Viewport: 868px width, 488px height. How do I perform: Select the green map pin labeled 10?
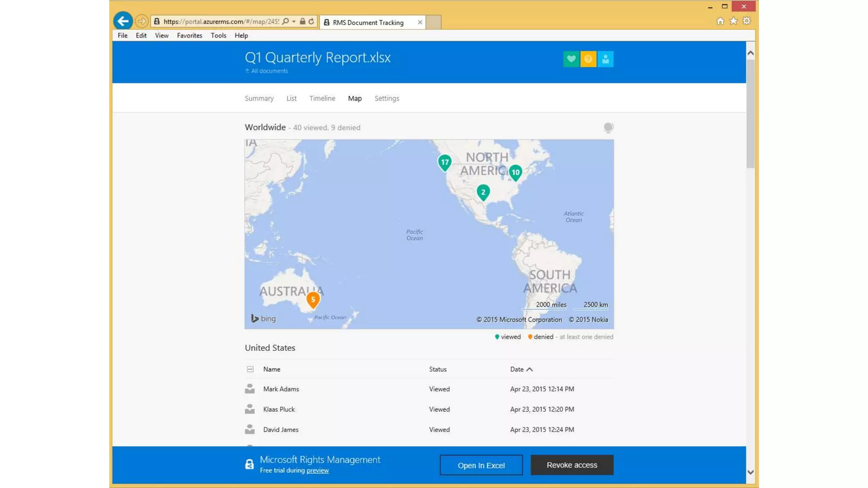click(515, 172)
